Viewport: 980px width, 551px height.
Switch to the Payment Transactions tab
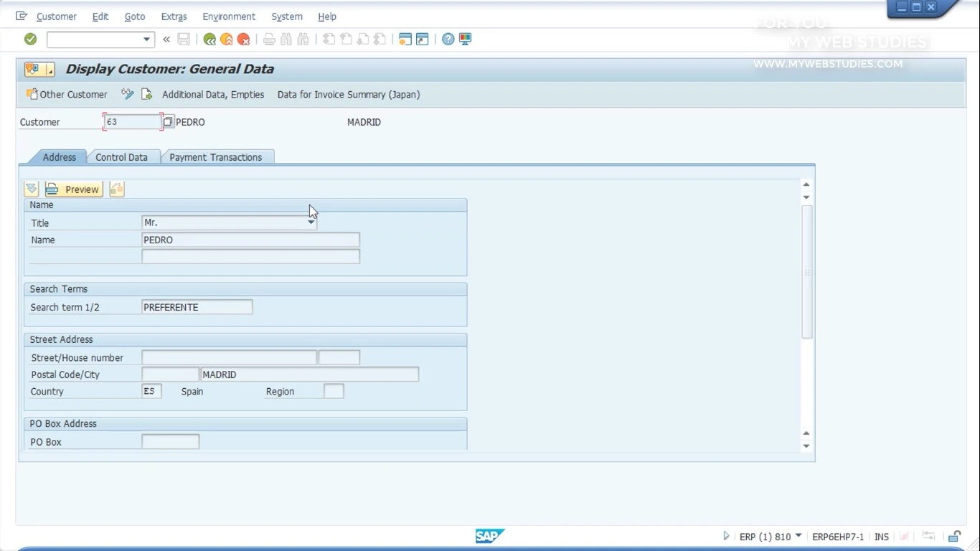(216, 157)
